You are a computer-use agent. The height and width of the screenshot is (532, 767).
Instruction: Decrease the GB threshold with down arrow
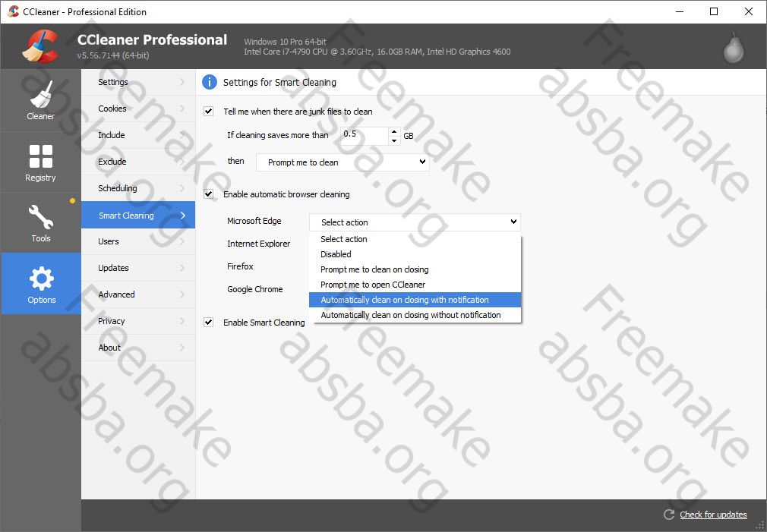[x=394, y=140]
